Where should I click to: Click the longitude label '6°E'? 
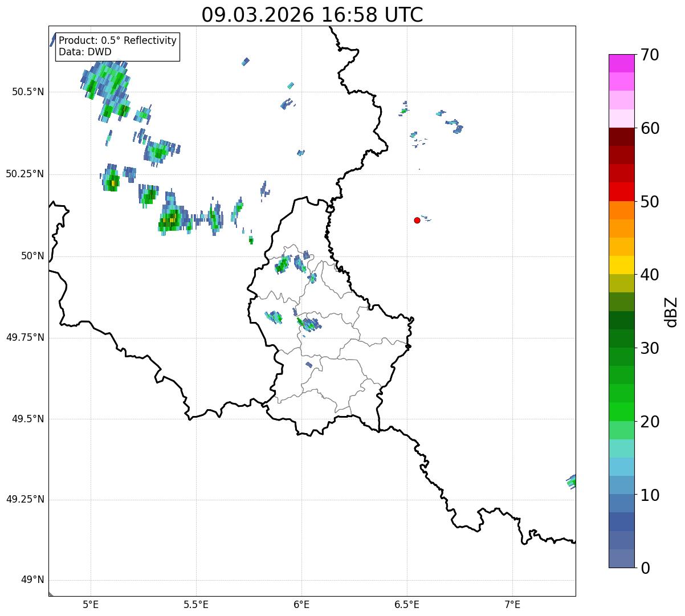(301, 604)
